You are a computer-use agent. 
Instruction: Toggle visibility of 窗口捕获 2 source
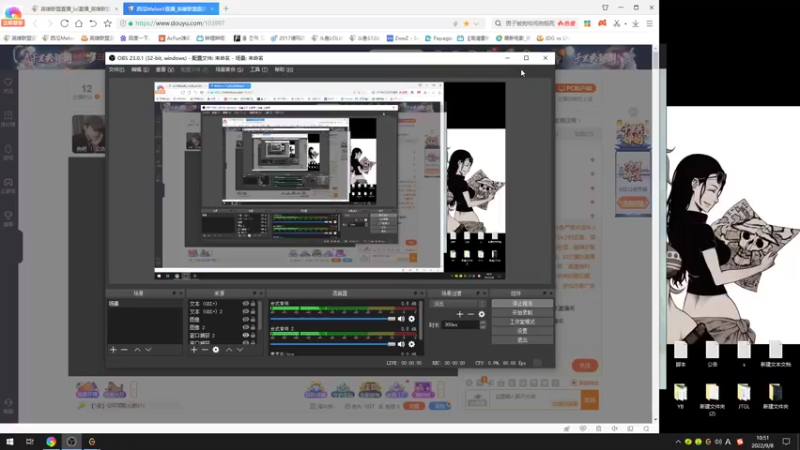[245, 335]
